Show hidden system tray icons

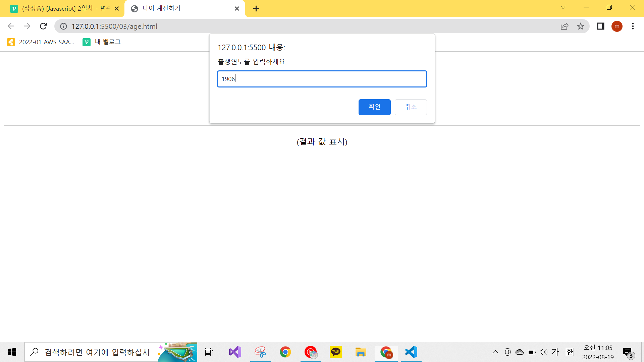[x=495, y=352]
